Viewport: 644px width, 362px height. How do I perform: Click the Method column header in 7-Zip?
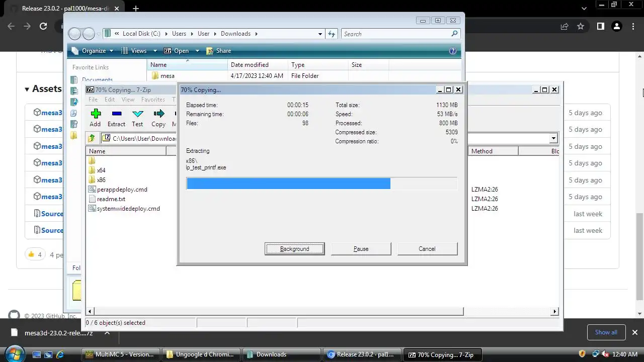pos(493,151)
